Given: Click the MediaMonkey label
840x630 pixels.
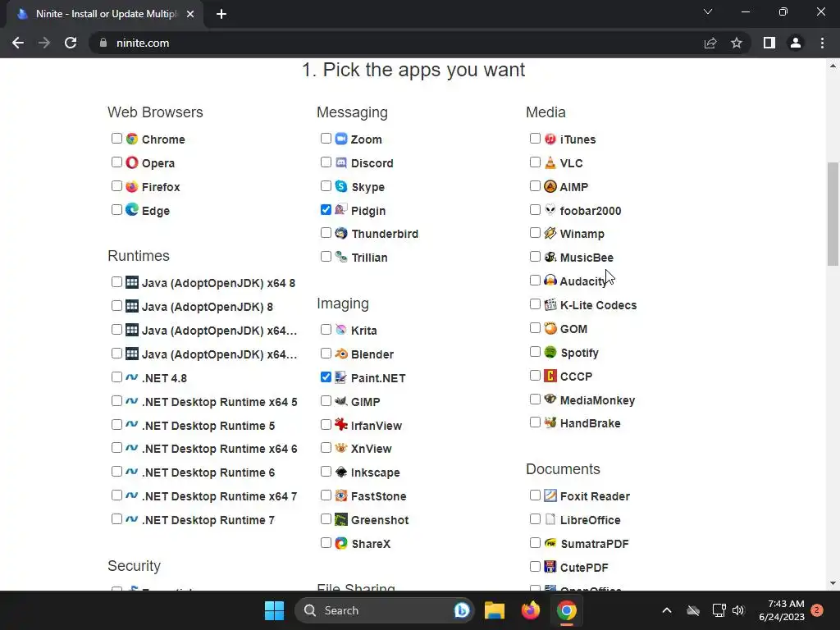Looking at the screenshot, I should (x=597, y=400).
